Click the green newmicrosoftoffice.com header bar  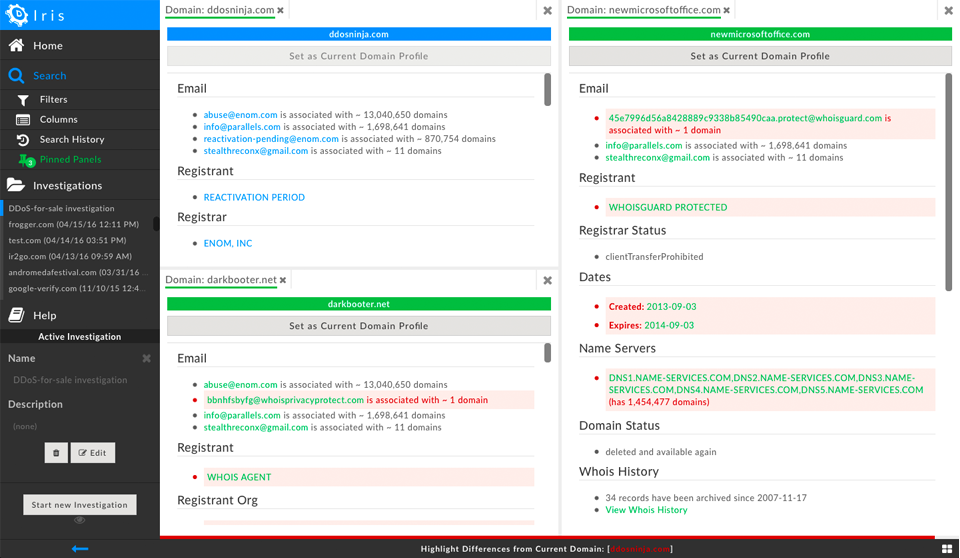[x=760, y=34]
